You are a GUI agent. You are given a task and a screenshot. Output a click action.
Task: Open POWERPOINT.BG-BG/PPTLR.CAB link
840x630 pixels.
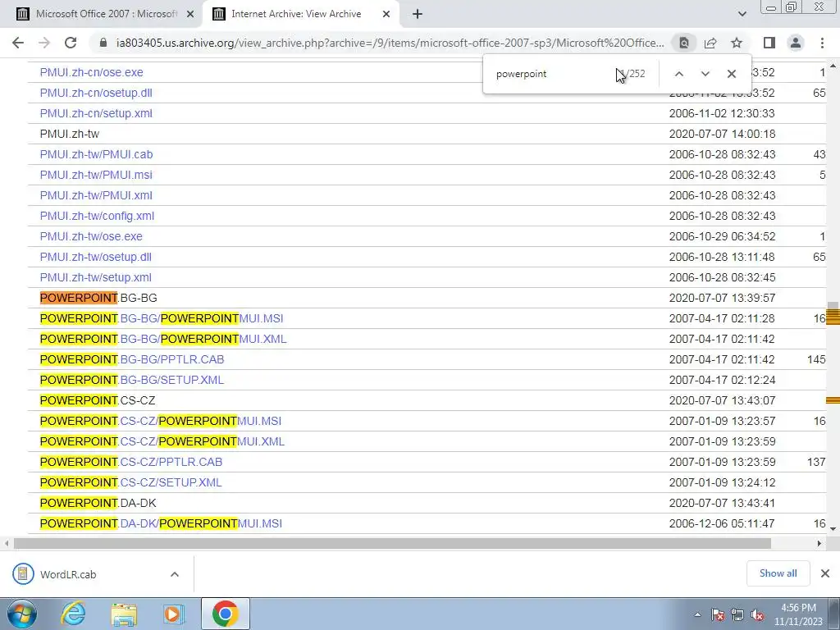click(132, 359)
